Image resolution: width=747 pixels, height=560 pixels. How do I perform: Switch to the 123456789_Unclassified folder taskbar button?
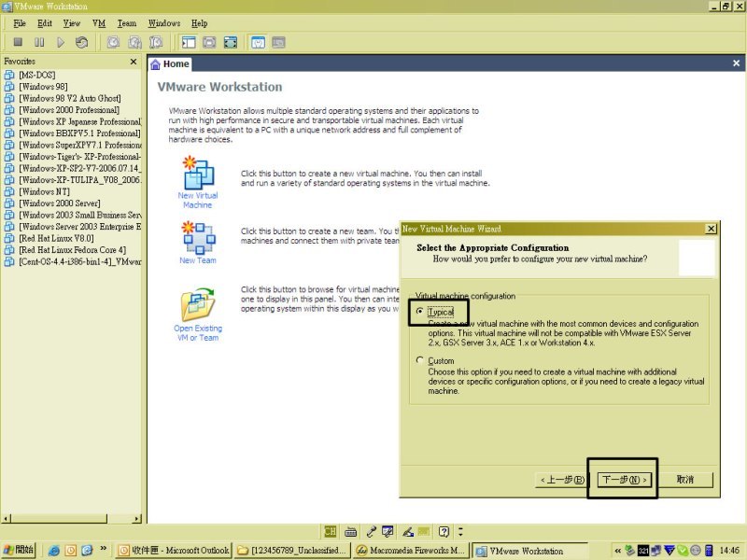coord(292,551)
